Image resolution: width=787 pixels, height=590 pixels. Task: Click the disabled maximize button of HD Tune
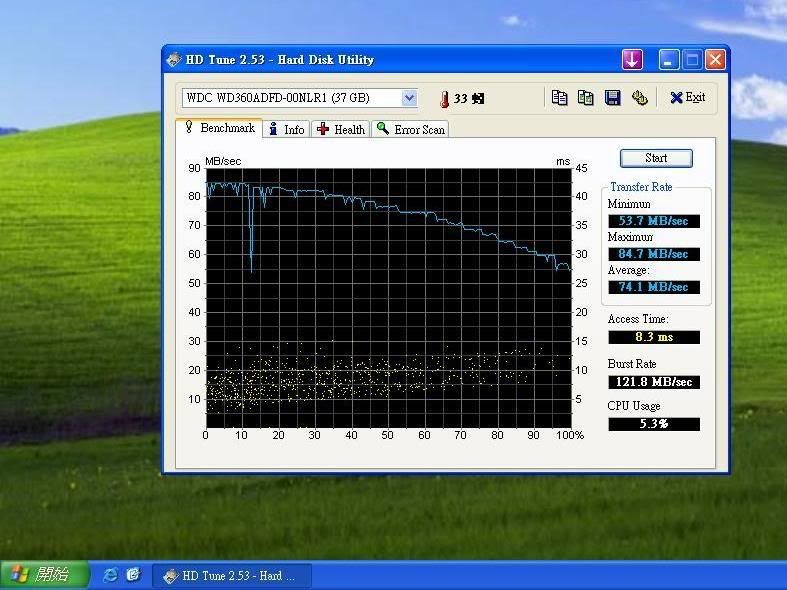[x=692, y=60]
